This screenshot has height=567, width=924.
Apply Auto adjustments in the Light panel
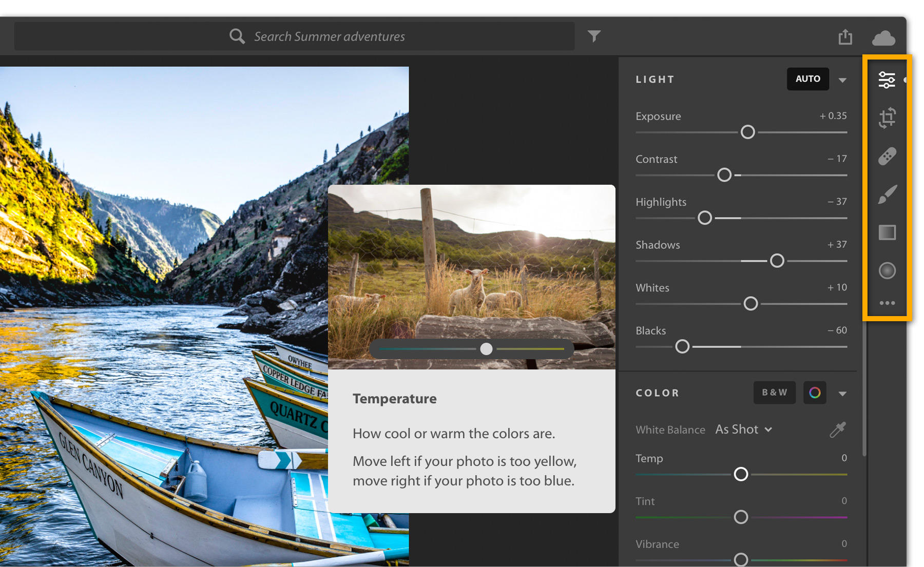[807, 79]
